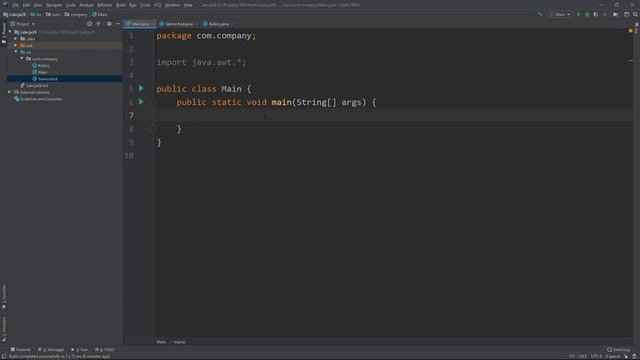
Task: Switch to the second editor tab, between Main.java and the last tab
Action: coord(178,24)
